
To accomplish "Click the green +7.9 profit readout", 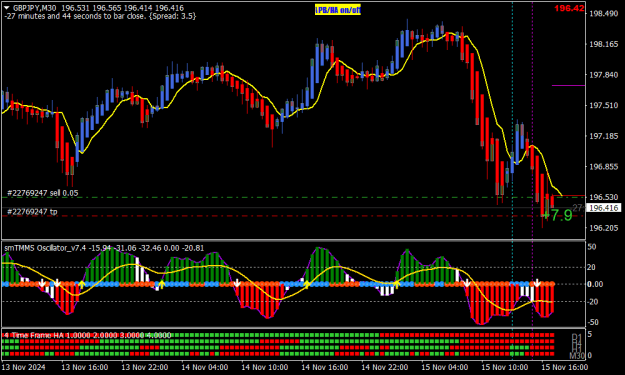I will (558, 216).
